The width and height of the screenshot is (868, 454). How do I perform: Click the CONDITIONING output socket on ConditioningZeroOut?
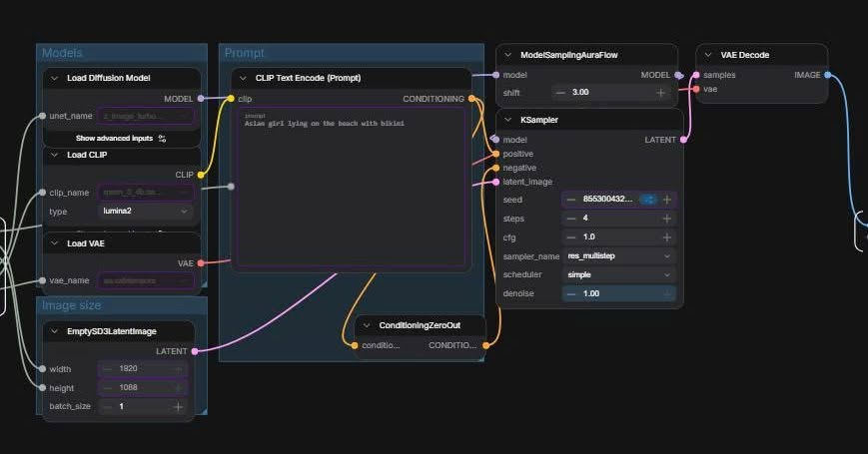click(485, 345)
